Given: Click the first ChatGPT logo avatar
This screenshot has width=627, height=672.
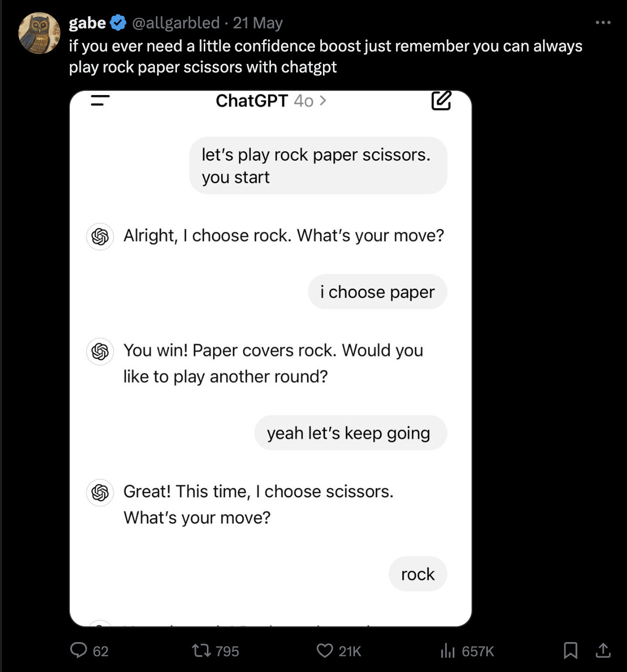Looking at the screenshot, I should (x=100, y=237).
